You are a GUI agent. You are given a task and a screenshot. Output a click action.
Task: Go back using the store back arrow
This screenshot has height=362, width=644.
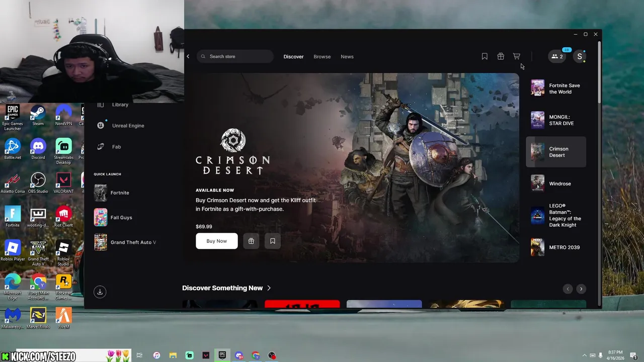click(x=188, y=56)
